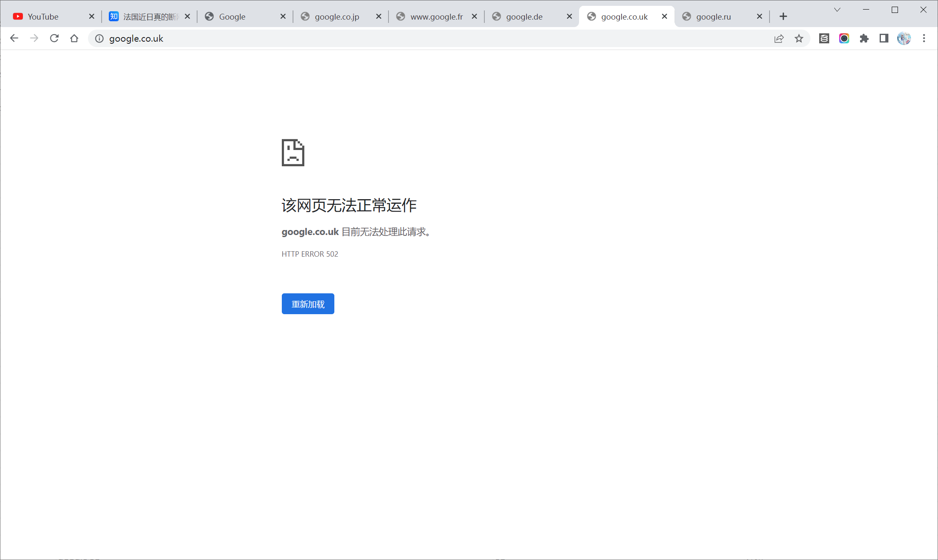The image size is (938, 560).
Task: Click the browser back arrow
Action: coord(14,38)
